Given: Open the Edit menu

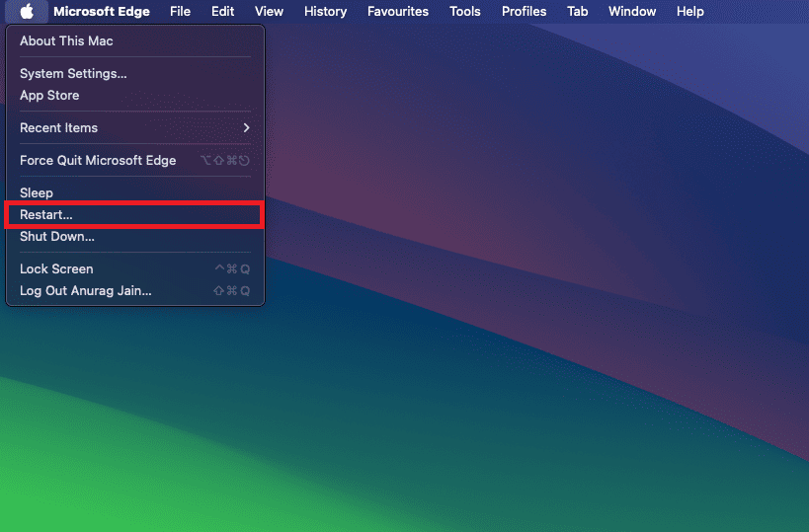Looking at the screenshot, I should click(x=222, y=12).
